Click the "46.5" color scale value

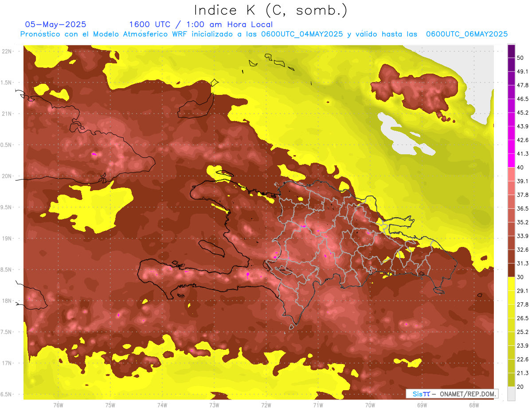pos(523,99)
